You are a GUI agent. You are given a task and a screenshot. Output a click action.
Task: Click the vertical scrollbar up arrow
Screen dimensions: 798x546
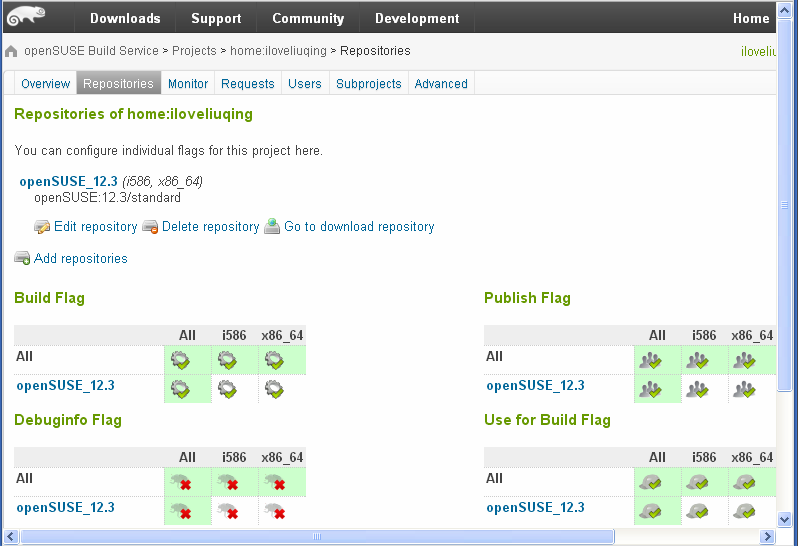[785, 11]
